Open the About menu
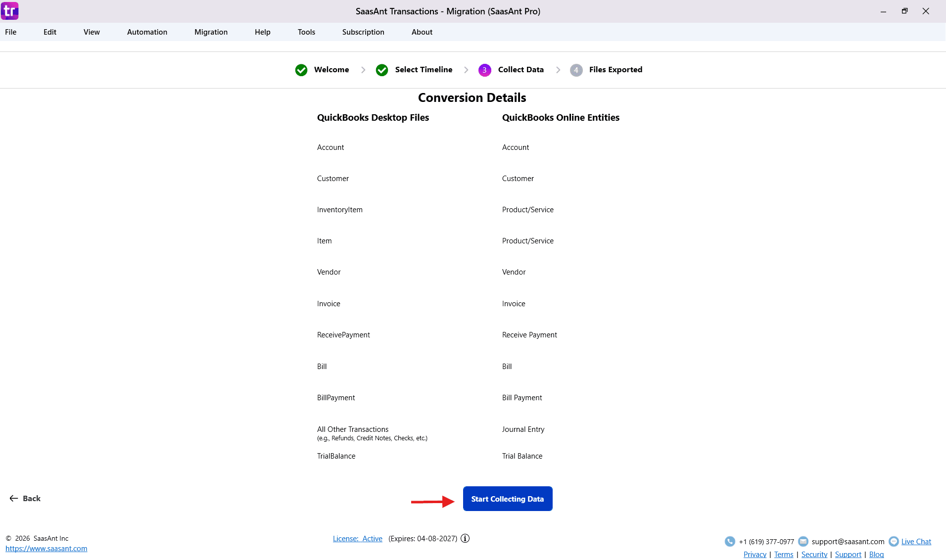The image size is (946, 560). 422,32
